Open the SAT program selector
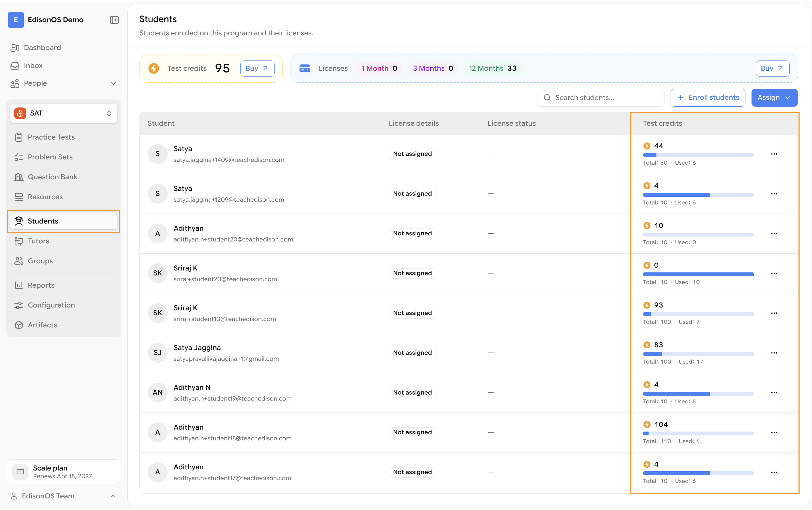Image resolution: width=812 pixels, height=510 pixels. point(64,113)
